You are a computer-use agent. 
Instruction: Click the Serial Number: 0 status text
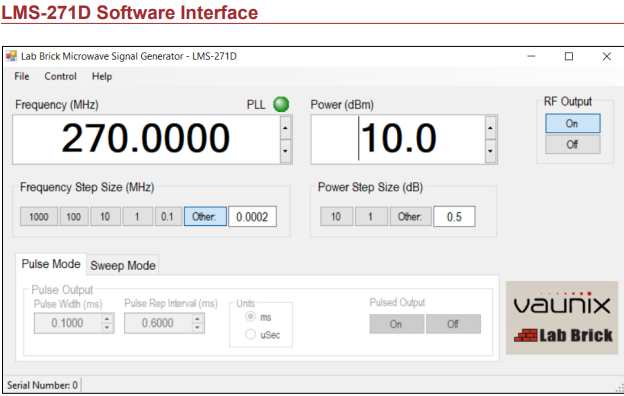tap(43, 385)
